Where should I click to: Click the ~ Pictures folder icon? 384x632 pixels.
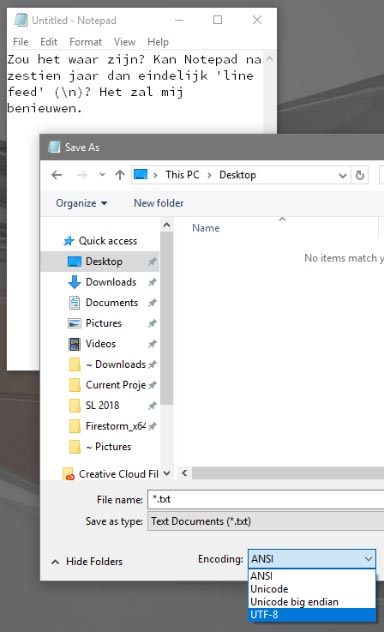click(x=75, y=447)
